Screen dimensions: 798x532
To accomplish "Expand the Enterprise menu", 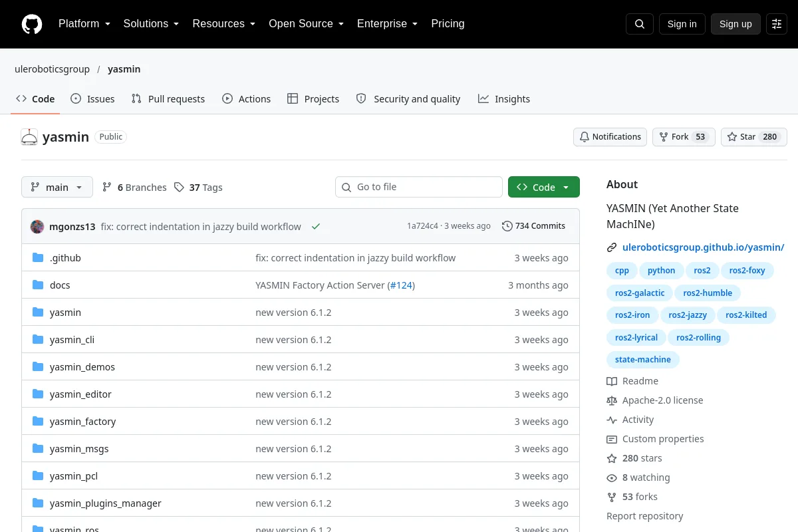I will tap(388, 24).
